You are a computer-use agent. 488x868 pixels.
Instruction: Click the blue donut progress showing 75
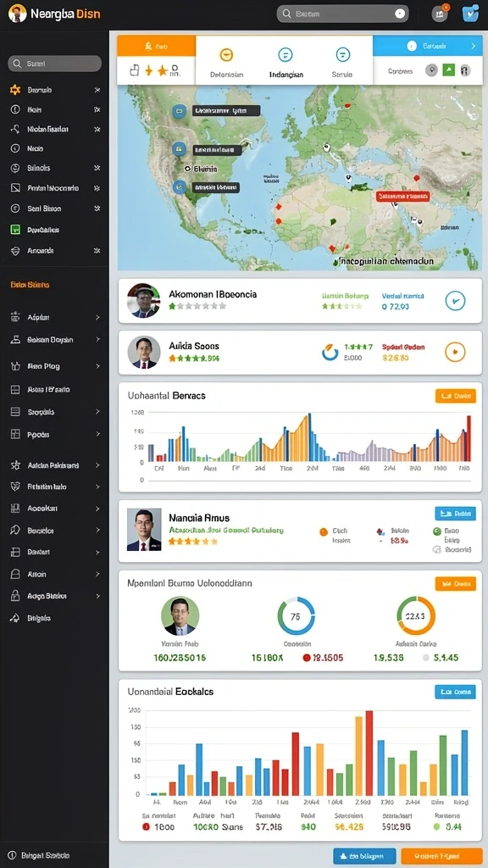(296, 616)
